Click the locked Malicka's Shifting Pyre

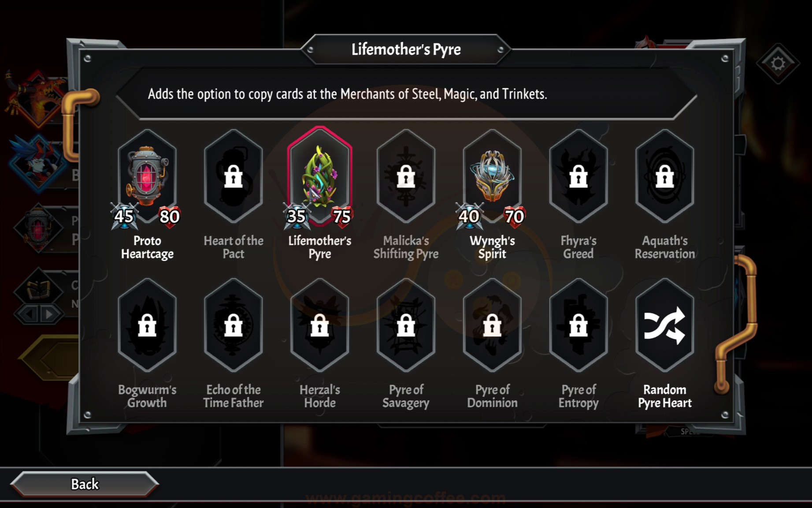pos(406,176)
